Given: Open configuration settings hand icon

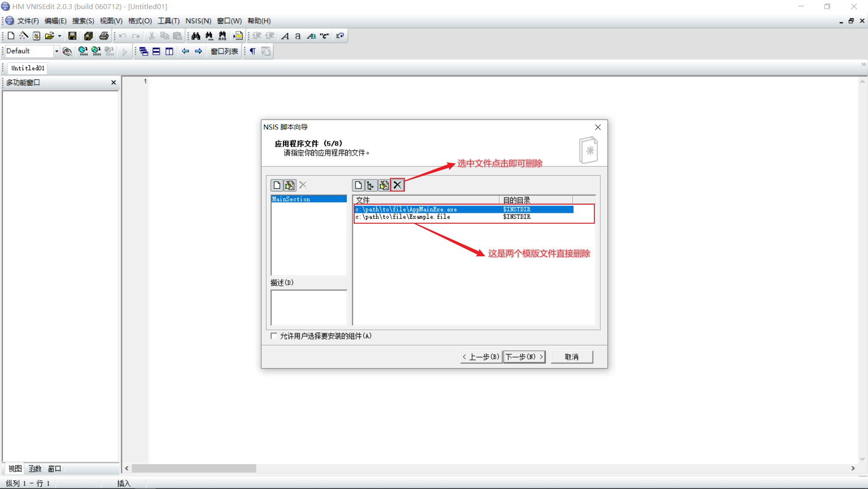Looking at the screenshot, I should (67, 51).
